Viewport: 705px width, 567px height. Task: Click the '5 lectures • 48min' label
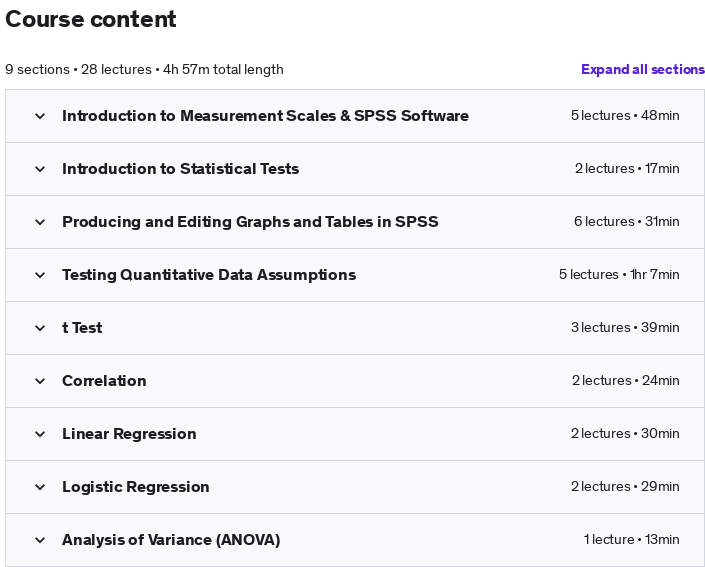[625, 116]
